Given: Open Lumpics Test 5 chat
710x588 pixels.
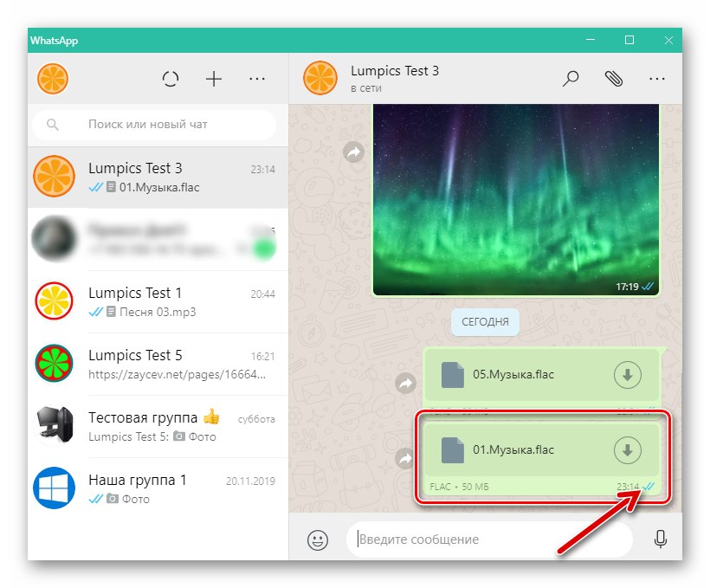Looking at the screenshot, I should [158, 365].
